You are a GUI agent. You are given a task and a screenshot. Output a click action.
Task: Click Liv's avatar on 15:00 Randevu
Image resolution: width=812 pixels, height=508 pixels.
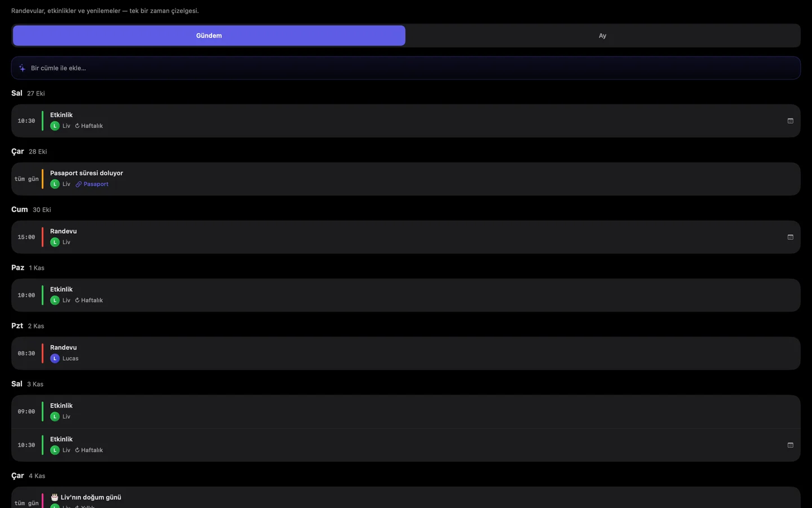click(x=55, y=242)
